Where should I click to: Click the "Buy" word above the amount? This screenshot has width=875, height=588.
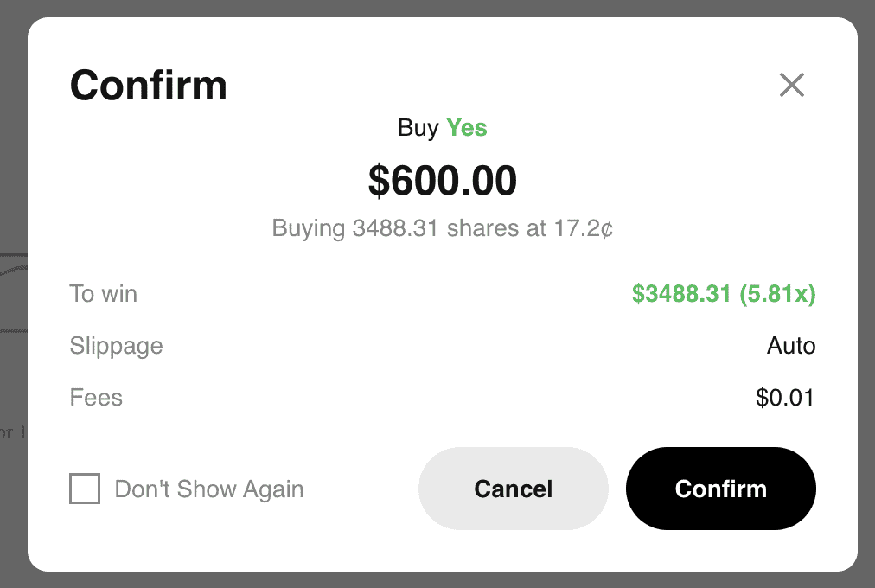(418, 128)
